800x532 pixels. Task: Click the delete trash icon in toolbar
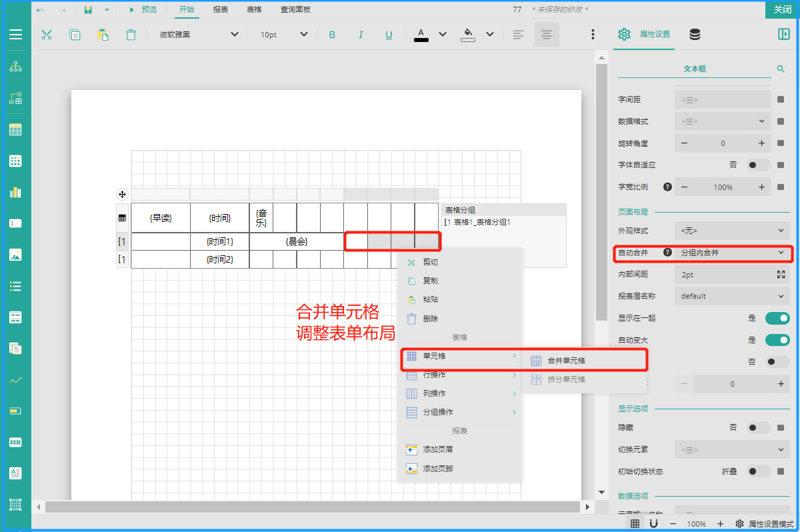coord(131,35)
